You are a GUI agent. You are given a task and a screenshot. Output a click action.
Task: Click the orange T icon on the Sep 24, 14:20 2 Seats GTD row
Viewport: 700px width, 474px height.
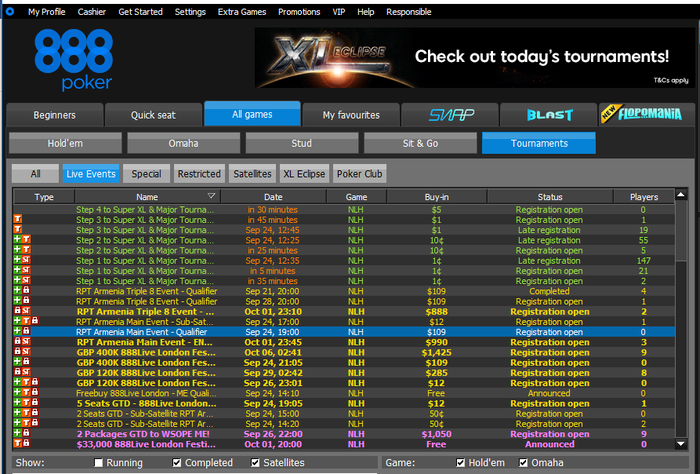pos(26,424)
